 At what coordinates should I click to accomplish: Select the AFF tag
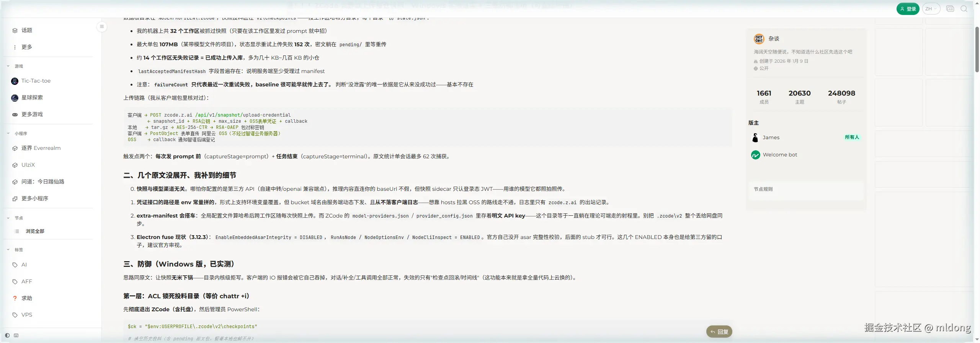pyautogui.click(x=27, y=281)
